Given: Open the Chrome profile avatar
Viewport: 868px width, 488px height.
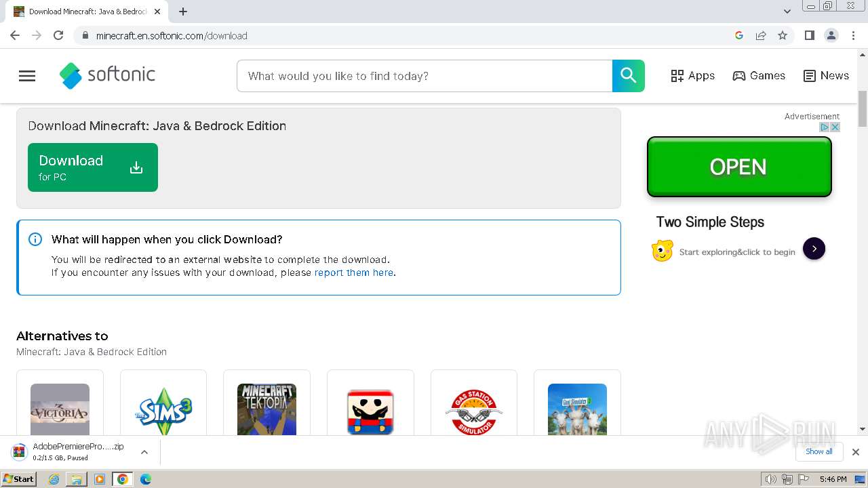Looking at the screenshot, I should pos(831,35).
